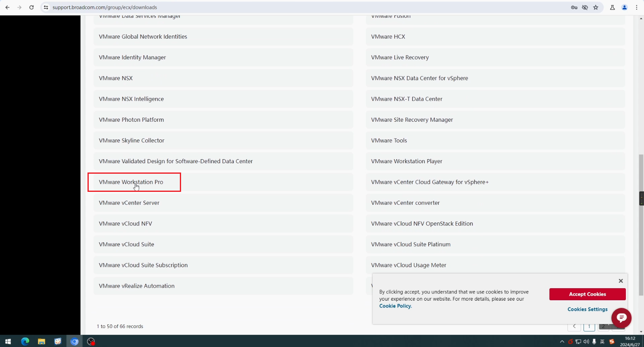
Task: Select VMware vCenter Server
Action: tap(223, 203)
